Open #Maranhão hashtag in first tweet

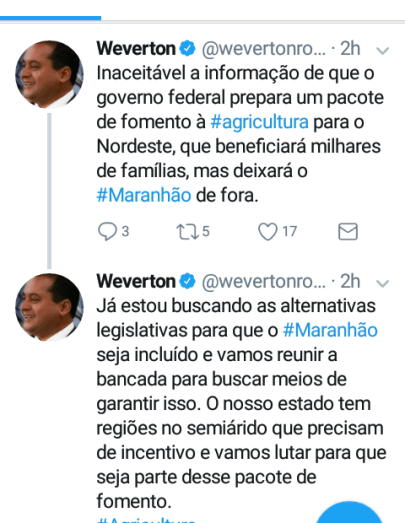[144, 195]
